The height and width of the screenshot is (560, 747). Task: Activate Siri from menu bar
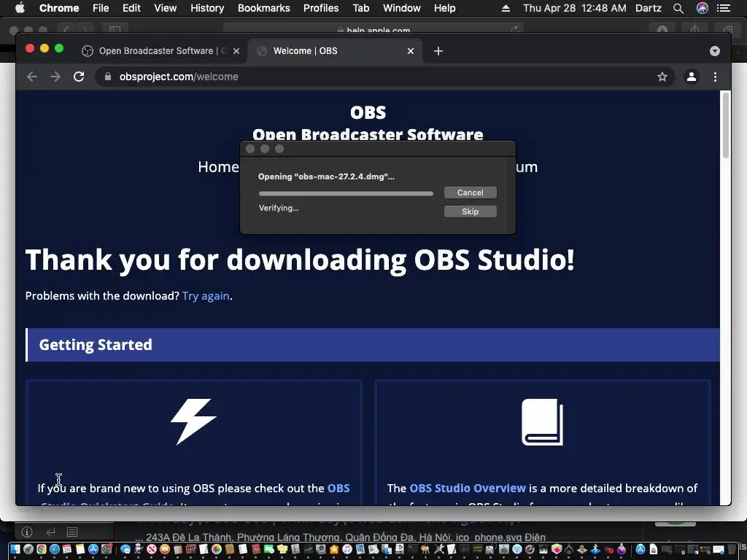pos(703,8)
